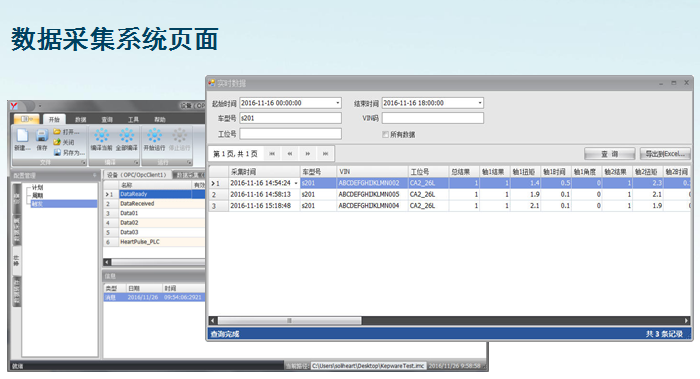Click the 名称 column header in the tag list
700x379 pixels.
click(x=155, y=185)
